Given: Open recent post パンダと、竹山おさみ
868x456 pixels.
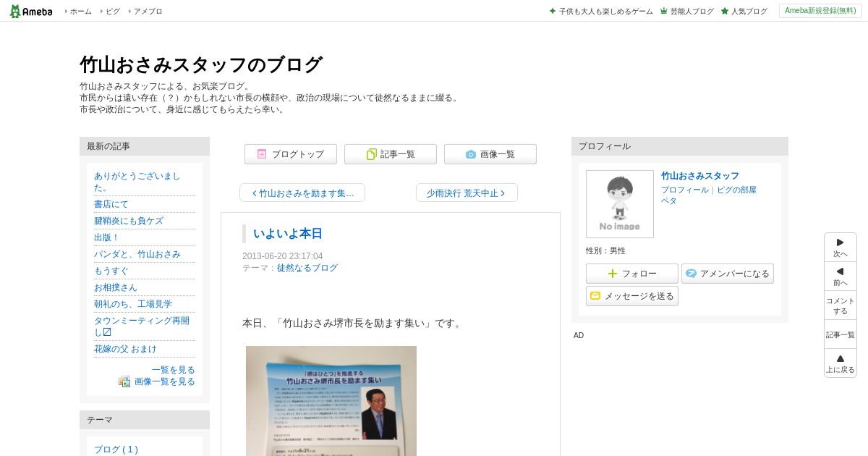Looking at the screenshot, I should [137, 254].
